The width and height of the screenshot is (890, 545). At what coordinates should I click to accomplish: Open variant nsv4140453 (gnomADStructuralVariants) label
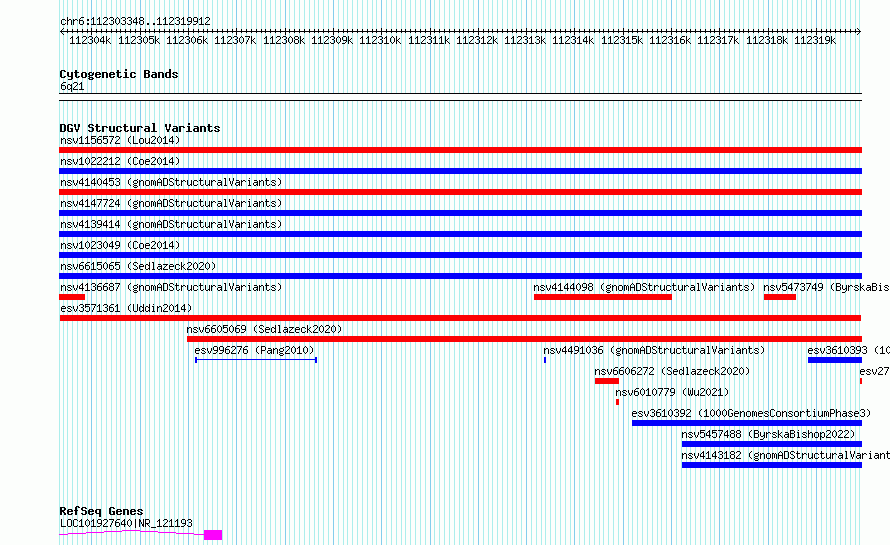tap(171, 182)
